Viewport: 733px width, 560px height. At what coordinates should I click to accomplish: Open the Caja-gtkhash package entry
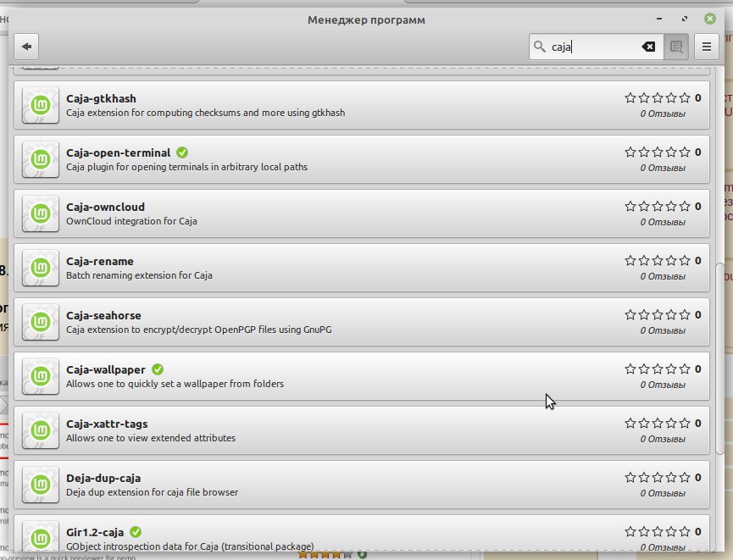[361, 105]
